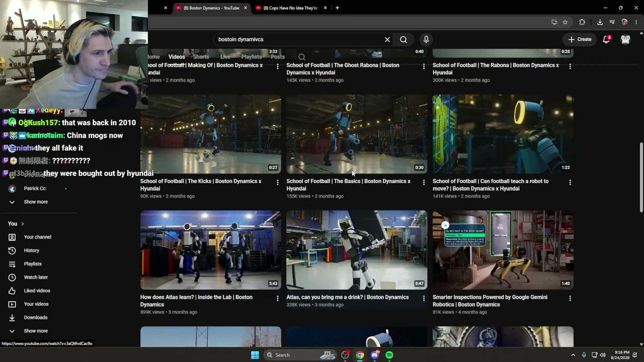Click the Create button

click(580, 39)
